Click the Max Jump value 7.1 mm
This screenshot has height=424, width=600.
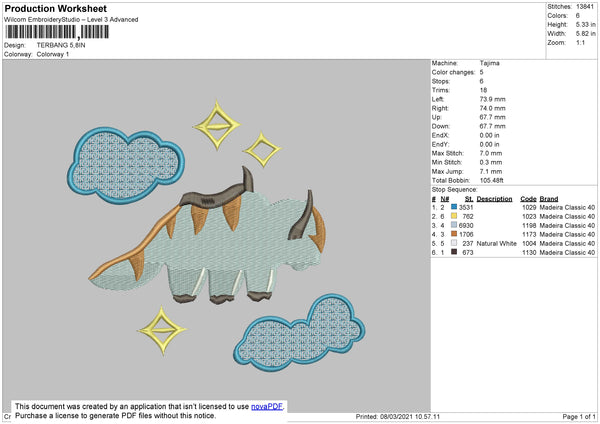pos(491,171)
